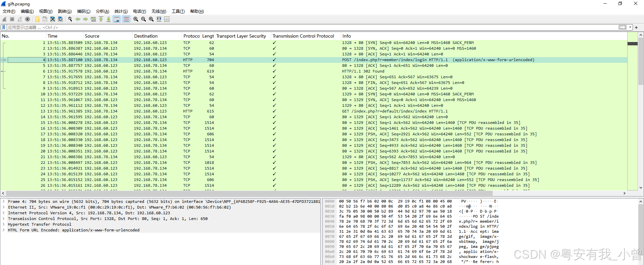Screen dimensions: 644x265
Task: Expand the Frame 4 details row
Action: pos(4,202)
